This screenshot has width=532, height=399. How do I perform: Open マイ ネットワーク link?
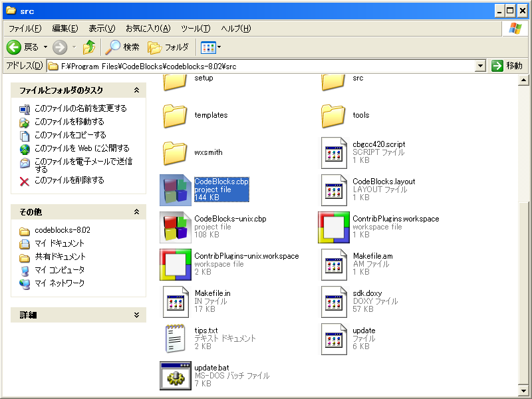point(59,283)
